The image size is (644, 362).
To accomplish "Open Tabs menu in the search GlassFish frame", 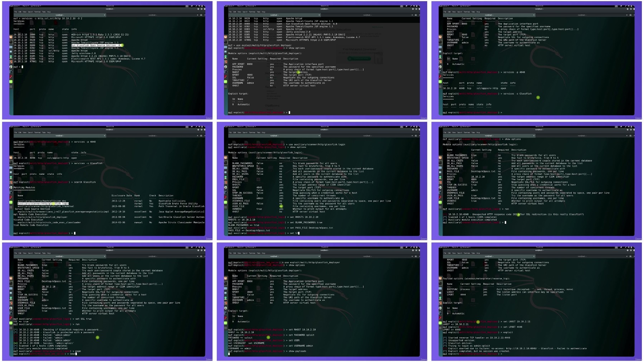I will [44, 132].
